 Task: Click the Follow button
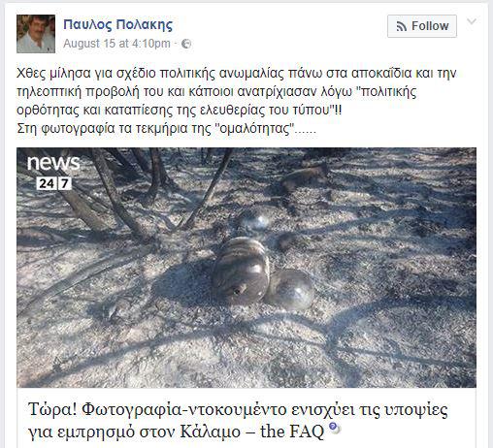[x=422, y=26]
